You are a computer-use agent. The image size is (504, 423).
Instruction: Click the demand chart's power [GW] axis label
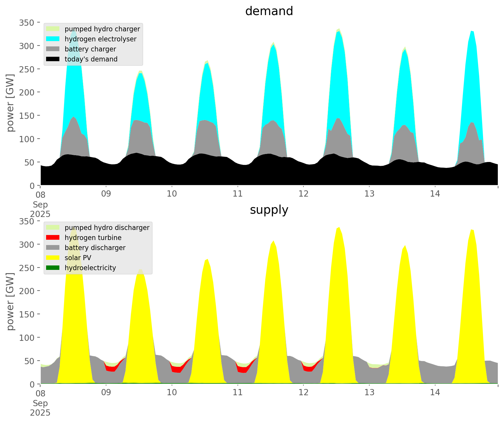pyautogui.click(x=10, y=103)
